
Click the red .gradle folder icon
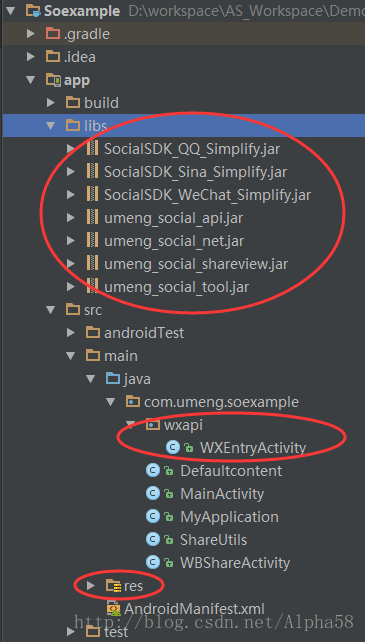[x=53, y=33]
